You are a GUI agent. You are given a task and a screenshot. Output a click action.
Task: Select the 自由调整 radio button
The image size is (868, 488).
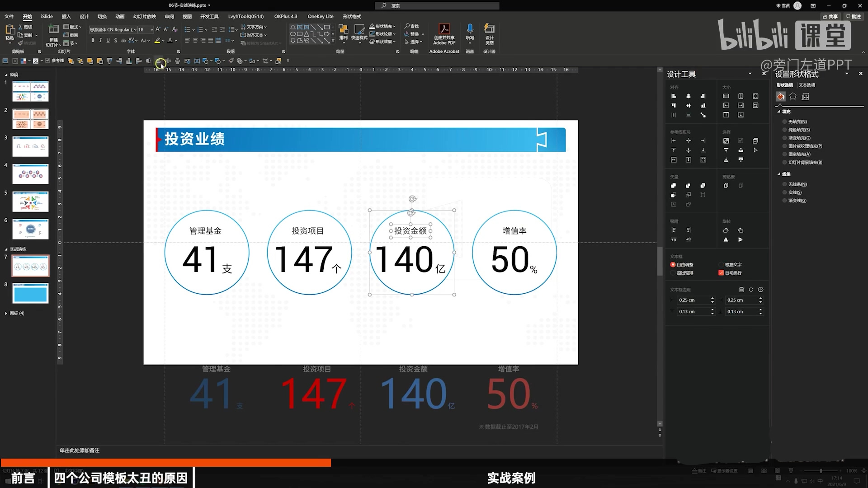pos(673,265)
